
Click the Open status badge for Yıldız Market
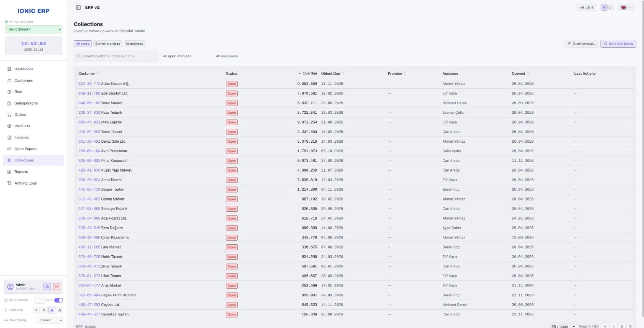tap(231, 103)
